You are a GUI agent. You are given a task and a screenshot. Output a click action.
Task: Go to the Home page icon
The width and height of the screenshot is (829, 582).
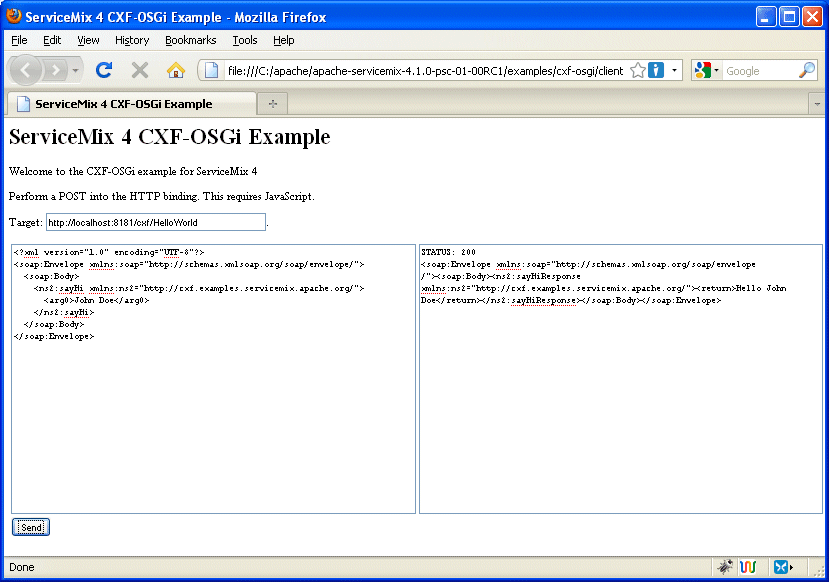[x=176, y=70]
